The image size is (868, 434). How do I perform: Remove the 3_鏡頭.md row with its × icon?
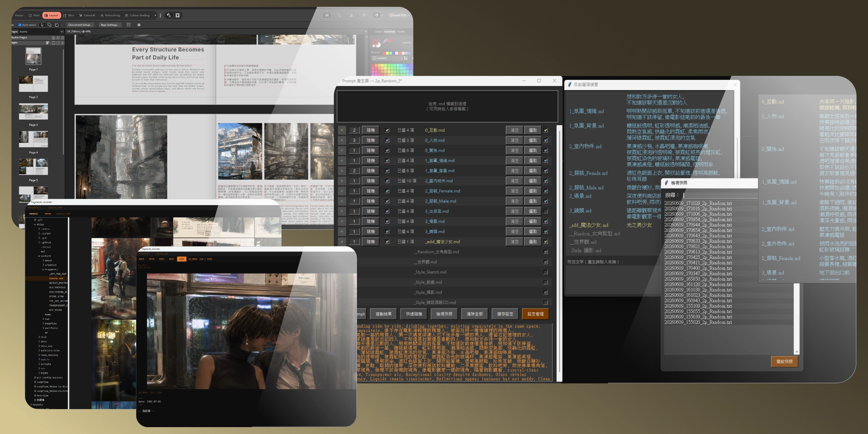(x=342, y=231)
